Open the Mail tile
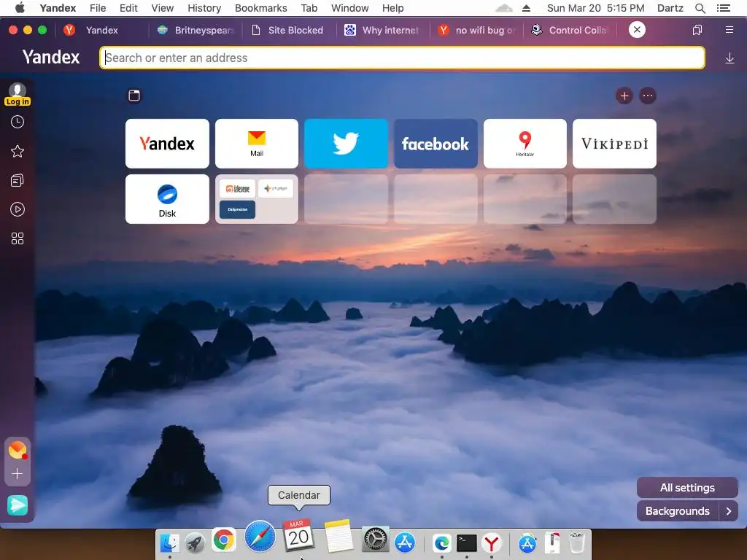747x560 pixels. [x=257, y=144]
